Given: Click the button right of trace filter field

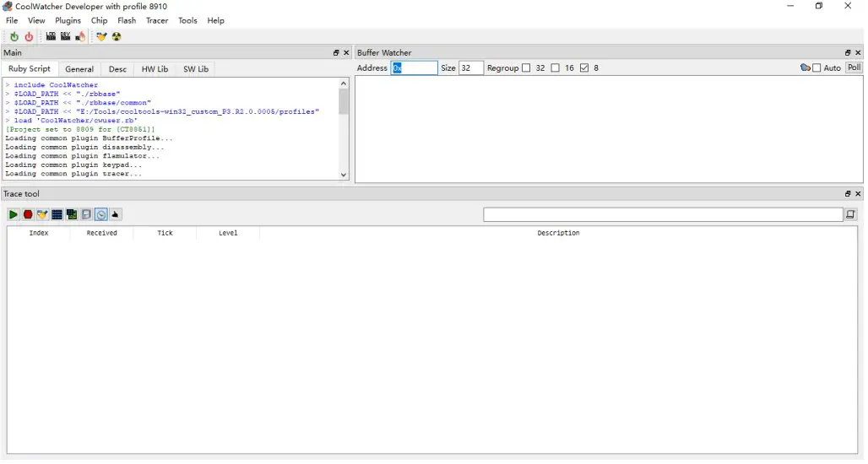Looking at the screenshot, I should [851, 215].
